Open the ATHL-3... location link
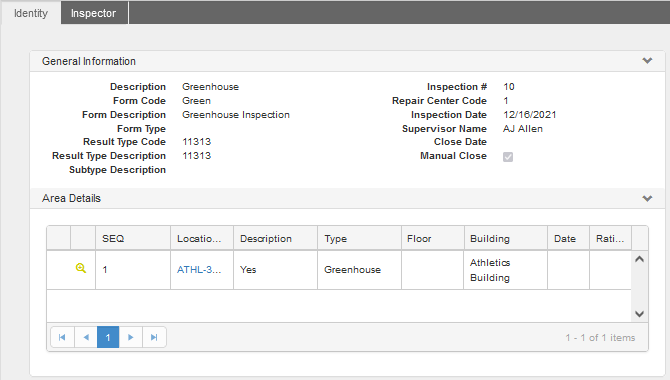670x380 pixels. [199, 270]
